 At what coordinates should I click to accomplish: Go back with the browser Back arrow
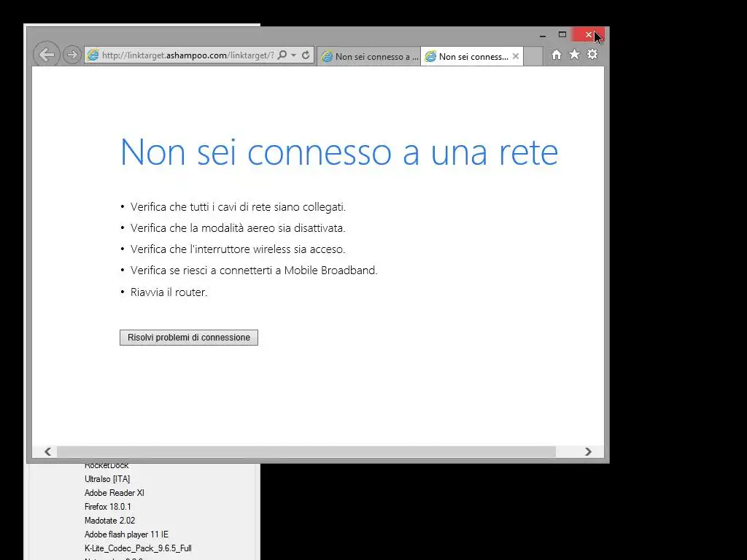point(46,55)
